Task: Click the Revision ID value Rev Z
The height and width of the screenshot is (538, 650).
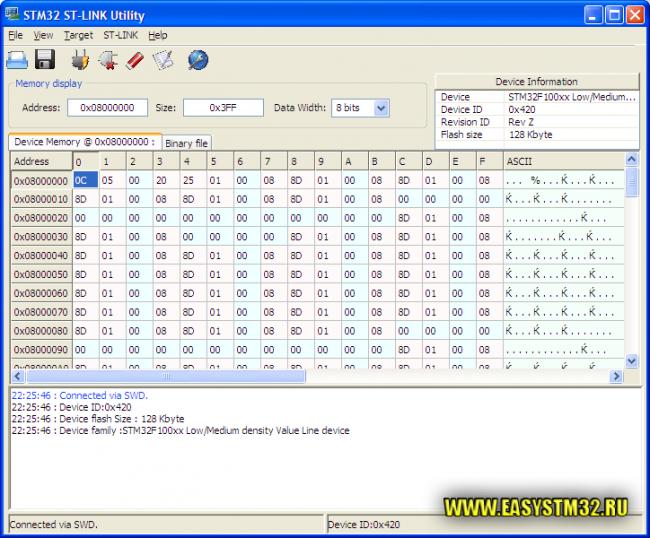Action: 521,122
